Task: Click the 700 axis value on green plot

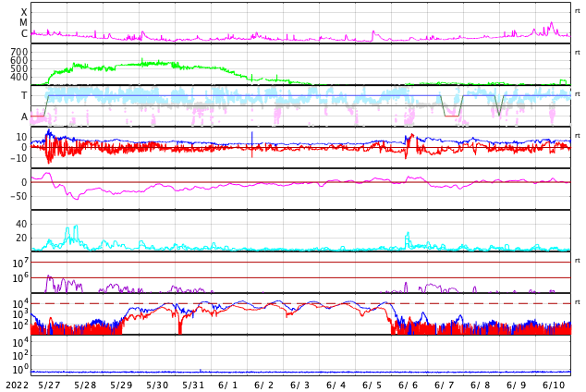Action: point(19,52)
